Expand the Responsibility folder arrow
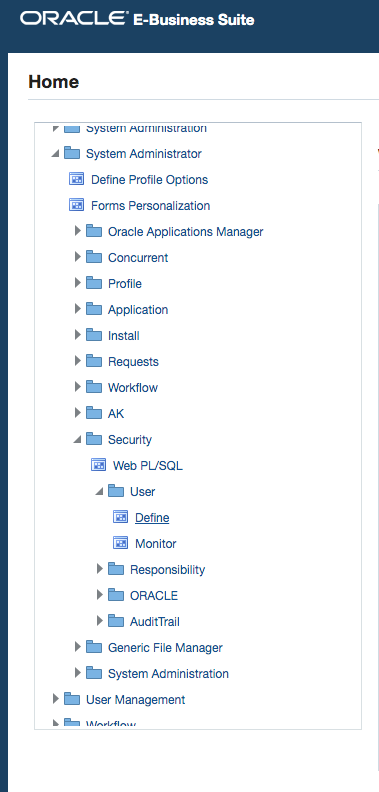This screenshot has width=379, height=792. (x=100, y=569)
